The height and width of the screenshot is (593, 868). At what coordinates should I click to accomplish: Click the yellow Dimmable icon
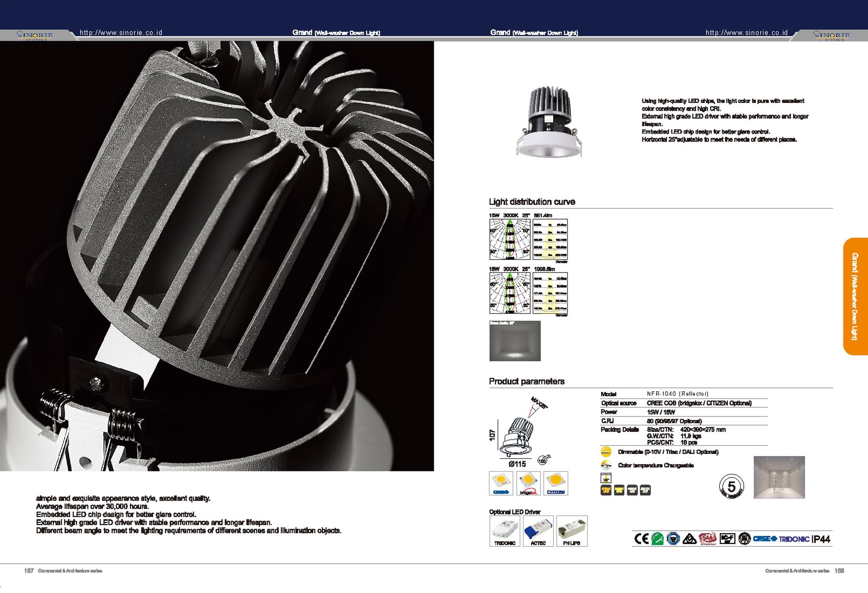pos(606,452)
